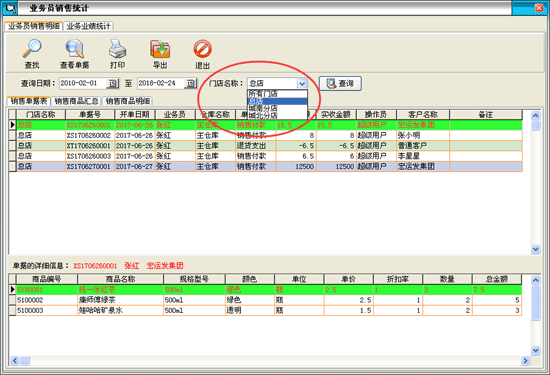Image resolution: width=550 pixels, height=375 pixels.
Task: Click the 退出 exit icon
Action: 202,49
